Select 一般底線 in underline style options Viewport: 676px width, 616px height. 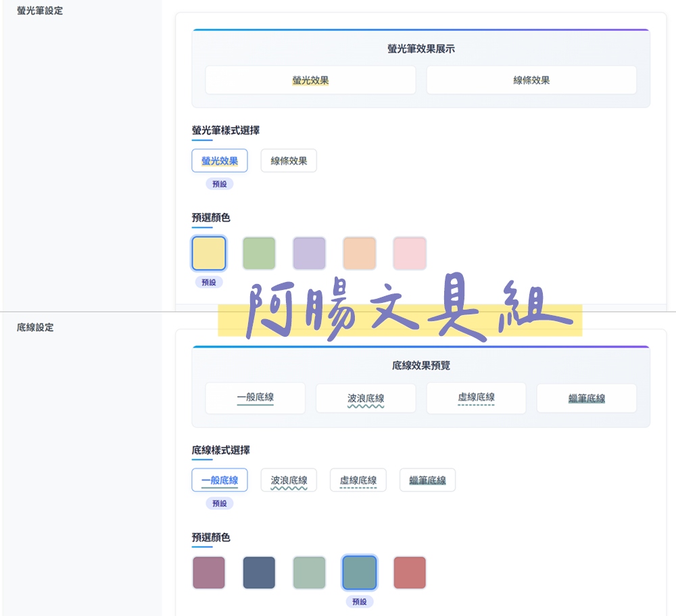point(220,479)
